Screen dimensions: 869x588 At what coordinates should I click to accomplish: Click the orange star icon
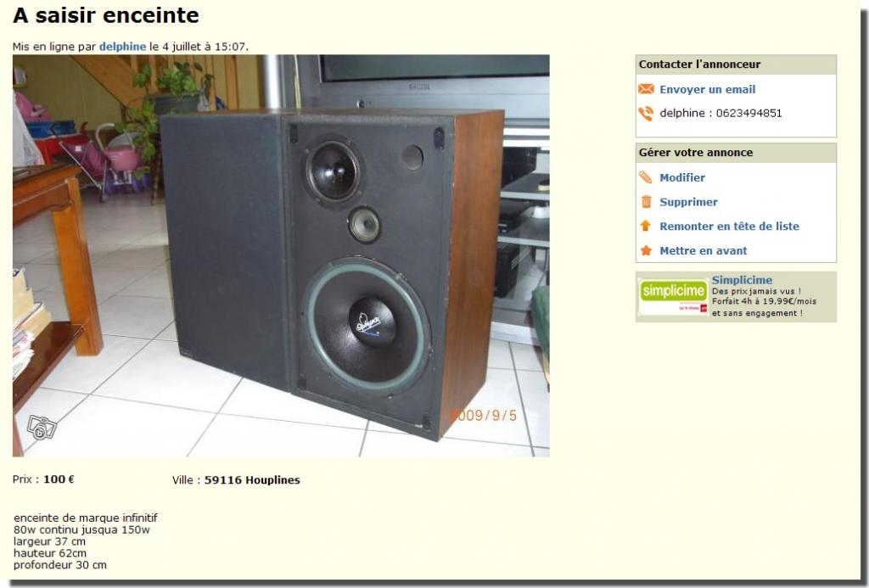[x=646, y=250]
